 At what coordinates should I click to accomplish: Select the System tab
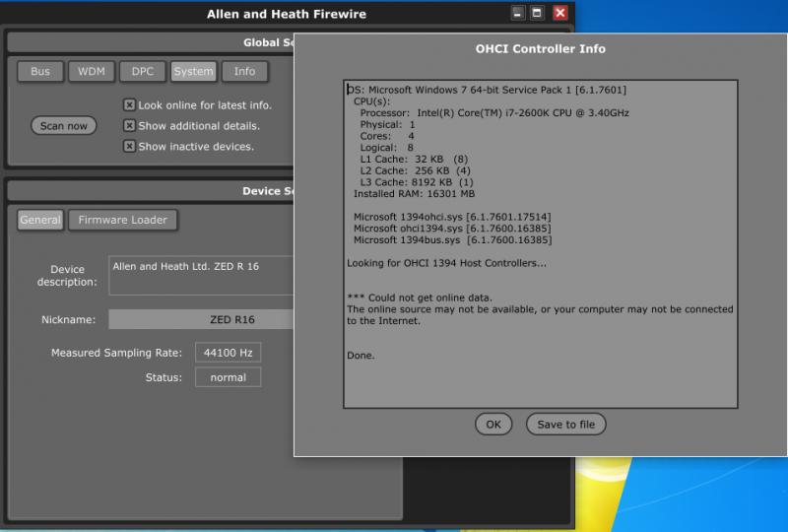pyautogui.click(x=193, y=71)
